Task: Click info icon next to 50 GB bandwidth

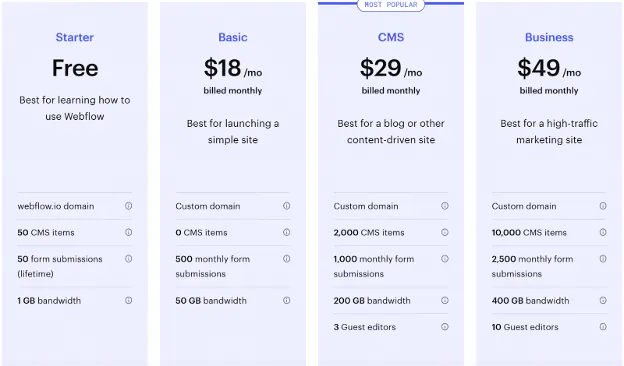Action: [287, 300]
